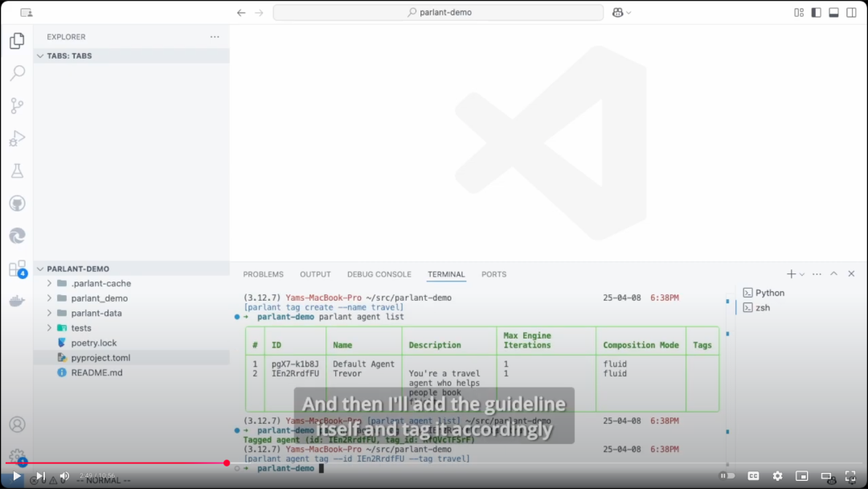Click the parlant-demo command center search box
Viewport: 868px width, 489px height.
pyautogui.click(x=439, y=12)
